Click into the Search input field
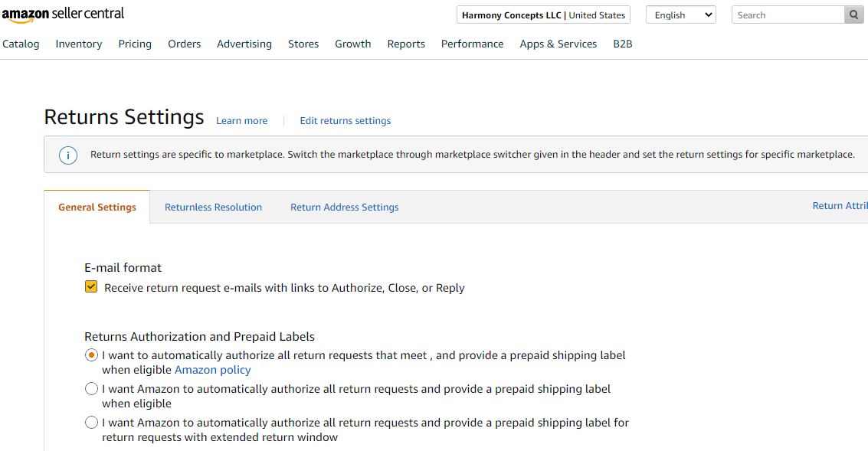868x451 pixels. click(x=788, y=15)
